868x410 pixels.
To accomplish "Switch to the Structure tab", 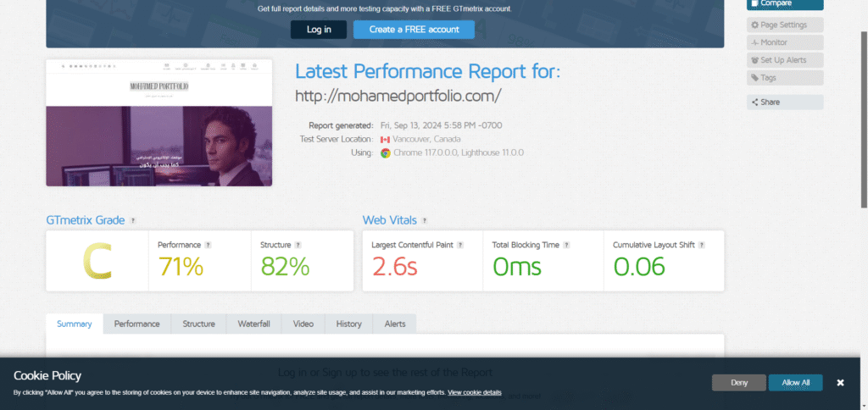I will pyautogui.click(x=198, y=324).
